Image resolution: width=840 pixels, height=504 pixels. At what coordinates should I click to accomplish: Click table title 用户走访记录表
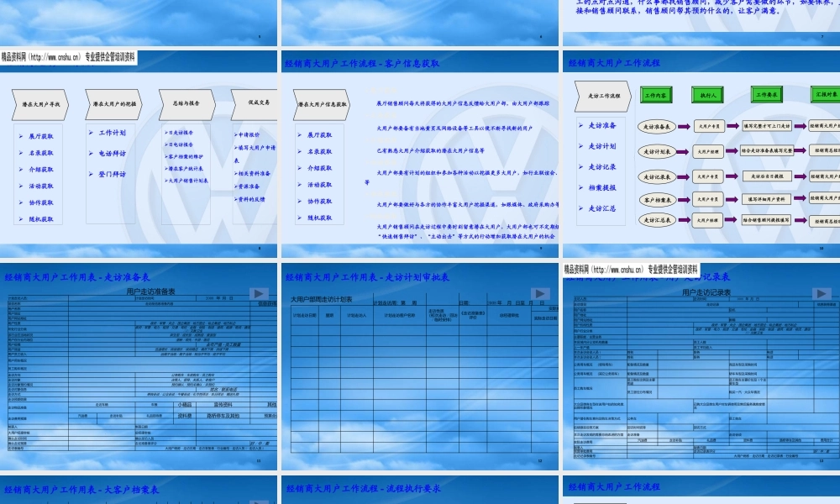tap(706, 292)
